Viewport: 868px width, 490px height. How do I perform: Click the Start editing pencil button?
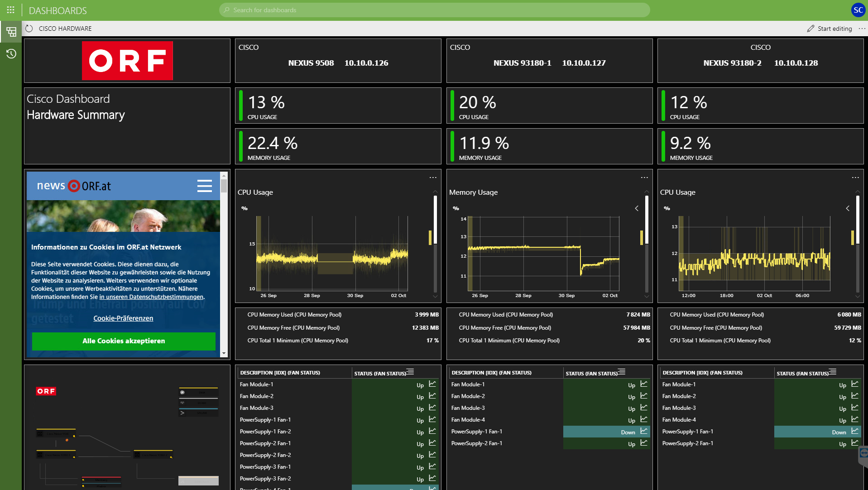830,29
